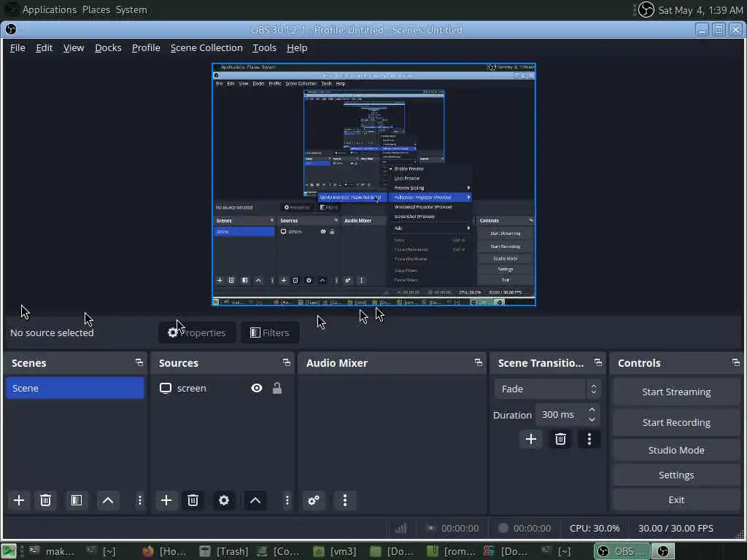Screen dimensions: 747x560
Task: Click the OBS logo in title bar
Action: (x=11, y=29)
